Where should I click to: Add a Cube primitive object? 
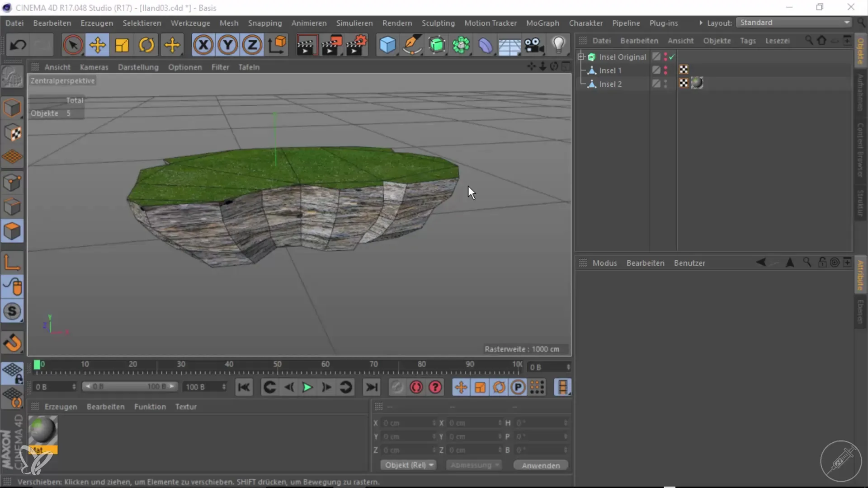click(x=387, y=45)
